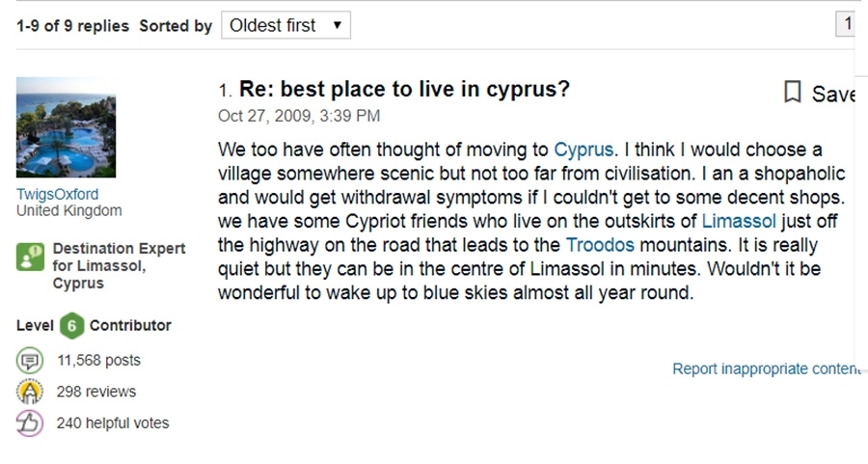Follow the Troodos link in the reply
The height and width of the screenshot is (464, 868).
pos(600,245)
